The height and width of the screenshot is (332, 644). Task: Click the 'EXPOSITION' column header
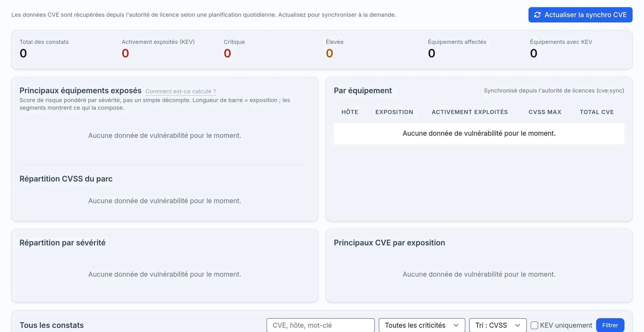point(394,112)
